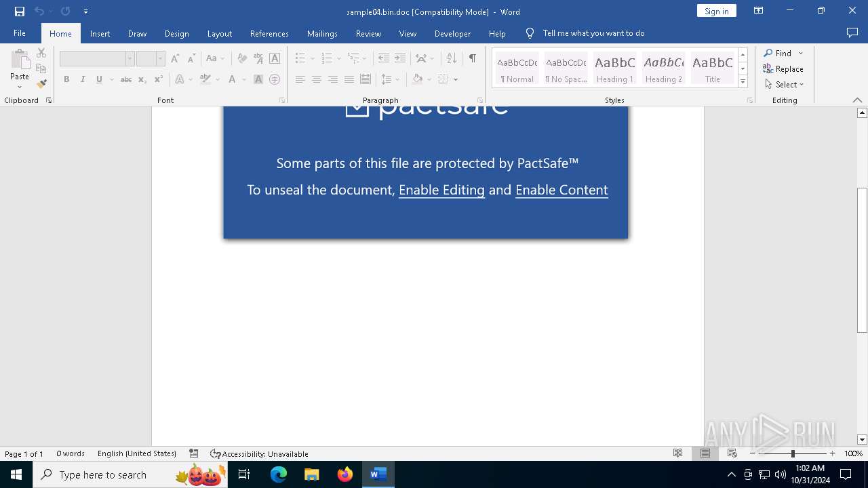The image size is (868, 488).
Task: Open Ribbon Display Options icon
Action: pos(759,11)
